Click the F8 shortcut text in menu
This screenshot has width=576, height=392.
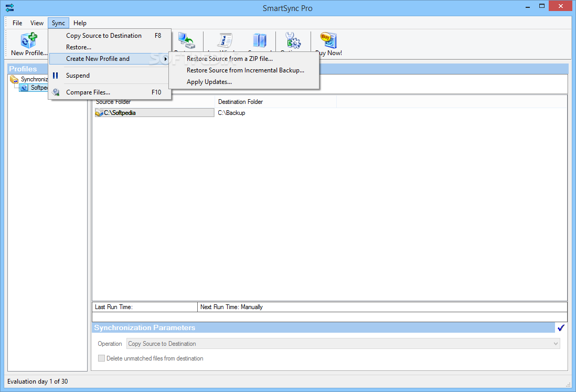point(158,36)
